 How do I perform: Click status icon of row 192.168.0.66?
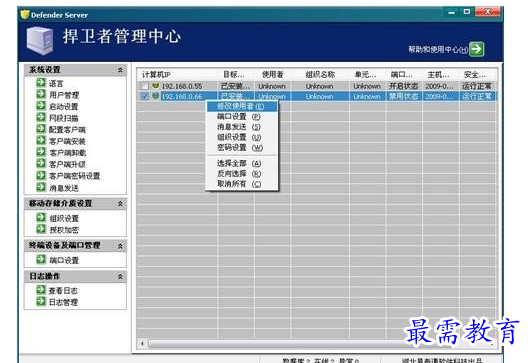pyautogui.click(x=155, y=96)
